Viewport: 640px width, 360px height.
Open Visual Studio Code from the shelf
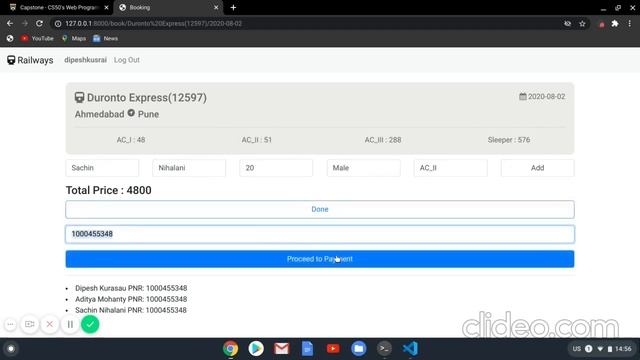pos(410,349)
